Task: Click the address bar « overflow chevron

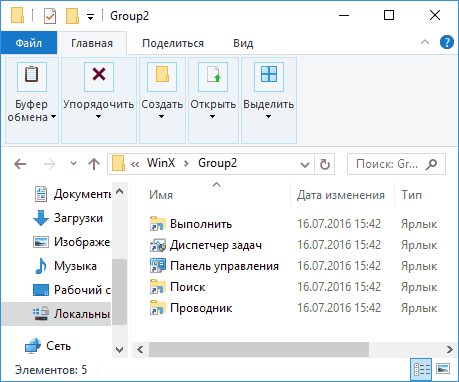Action: click(135, 164)
